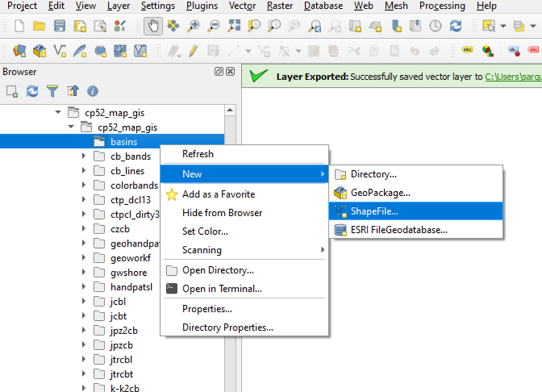Select the jtrcbt folder in Browser
The width and height of the screenshot is (542, 392).
click(121, 374)
